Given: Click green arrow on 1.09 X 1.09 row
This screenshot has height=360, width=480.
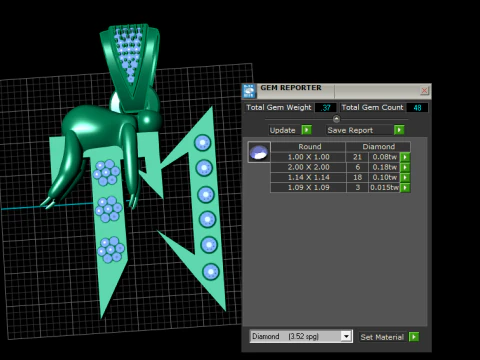Looking at the screenshot, I should tap(405, 188).
